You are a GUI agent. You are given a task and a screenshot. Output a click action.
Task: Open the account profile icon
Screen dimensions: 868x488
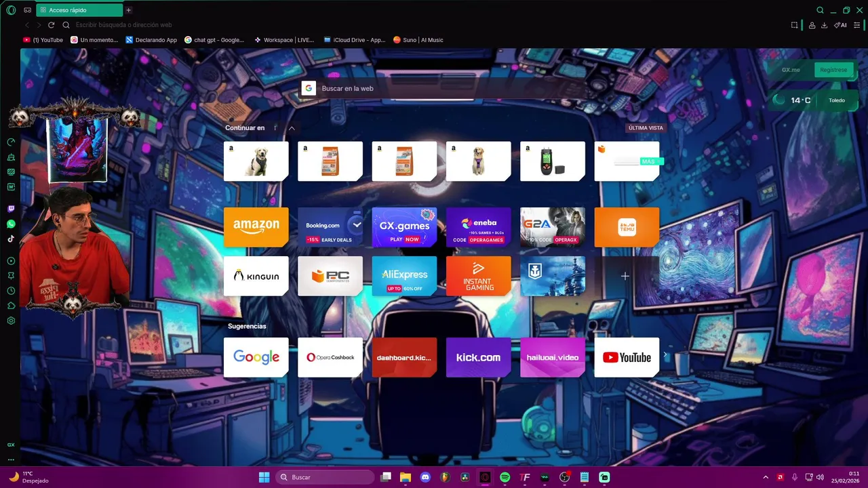click(812, 25)
